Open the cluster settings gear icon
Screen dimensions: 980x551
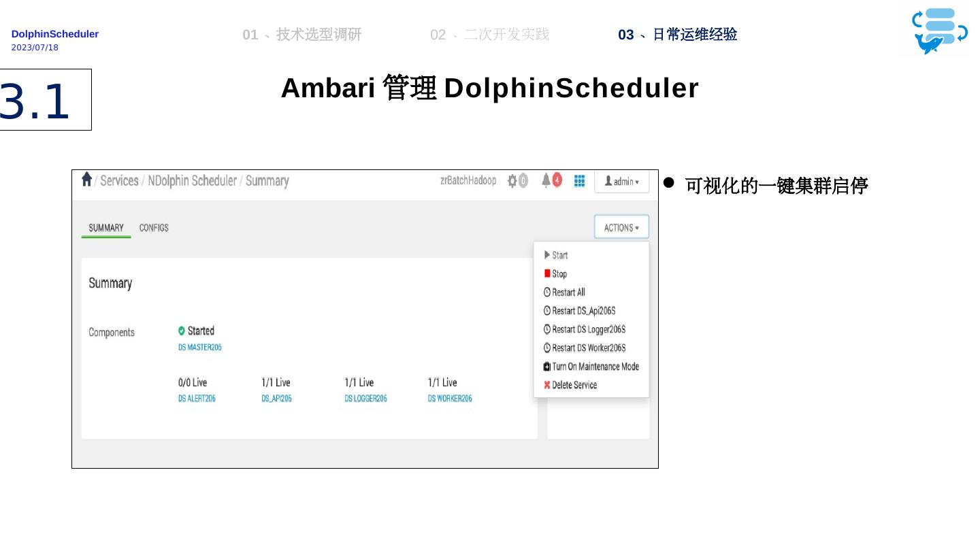[512, 181]
